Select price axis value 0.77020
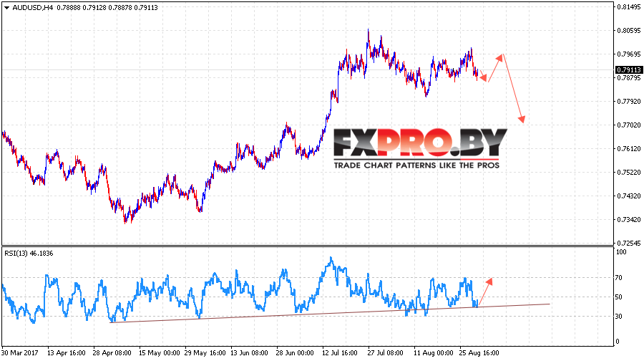Image resolution: width=644 pixels, height=361 pixels. [629, 125]
